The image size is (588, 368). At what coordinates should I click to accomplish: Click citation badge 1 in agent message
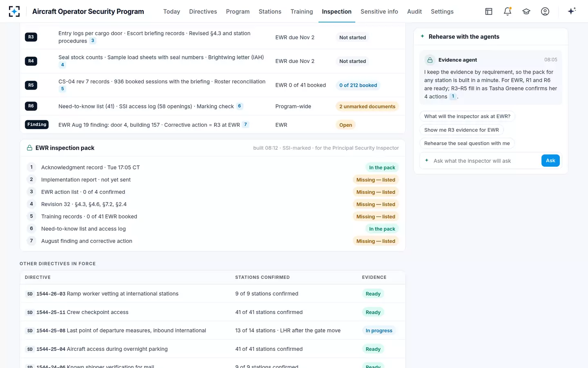coord(453,96)
